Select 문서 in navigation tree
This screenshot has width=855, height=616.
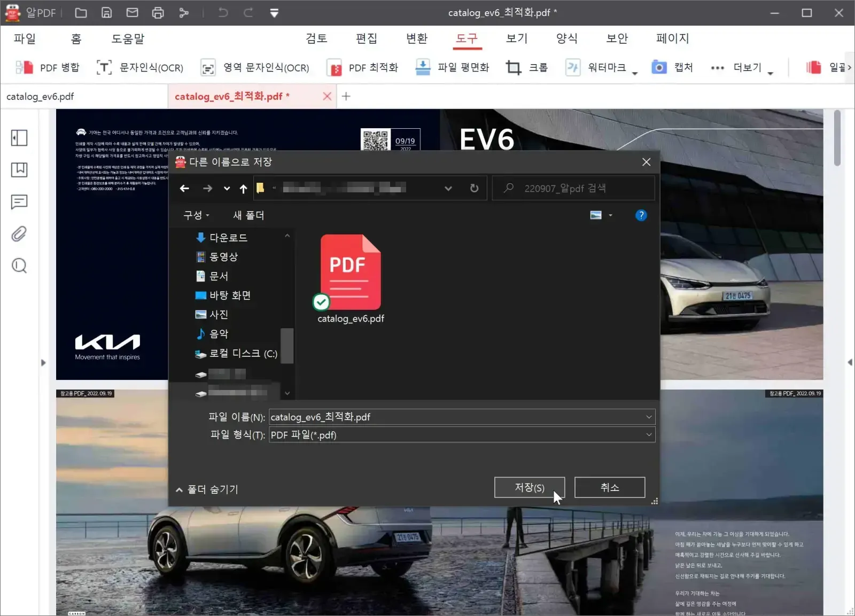click(212, 276)
